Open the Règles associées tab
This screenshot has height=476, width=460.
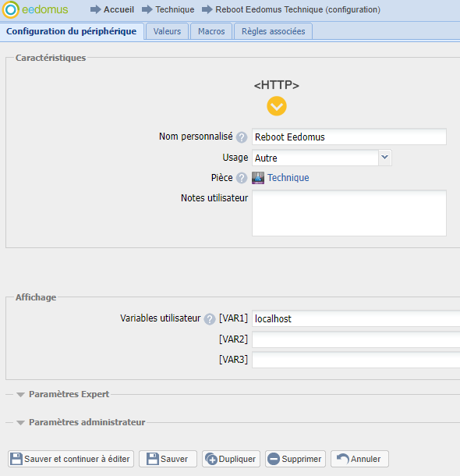coord(273,31)
